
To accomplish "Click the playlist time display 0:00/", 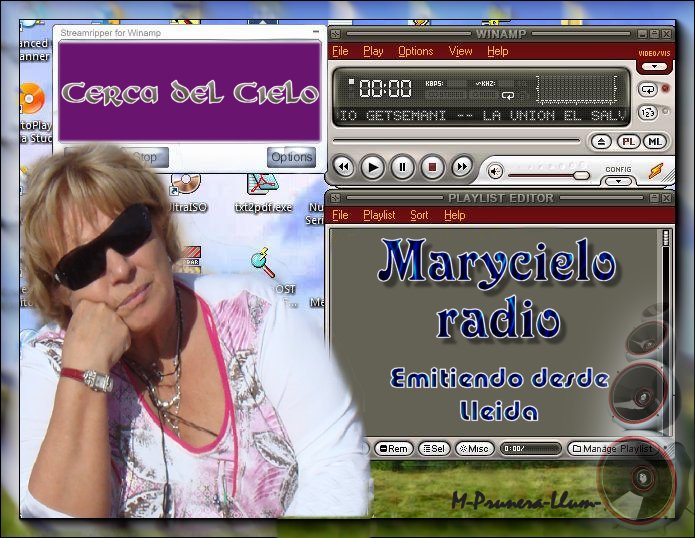I will pos(530,448).
